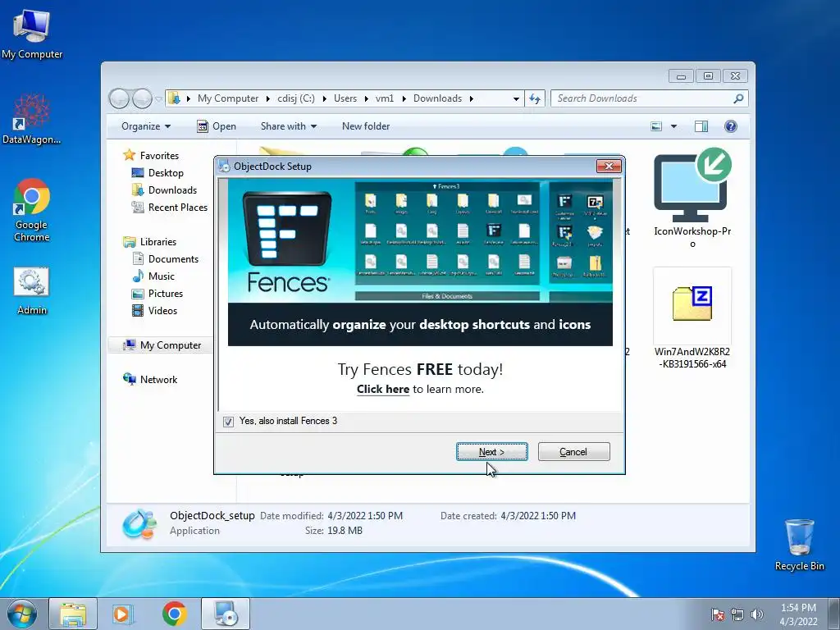
Task: Click the vm1 breadcrumb in address bar
Action: (x=385, y=98)
